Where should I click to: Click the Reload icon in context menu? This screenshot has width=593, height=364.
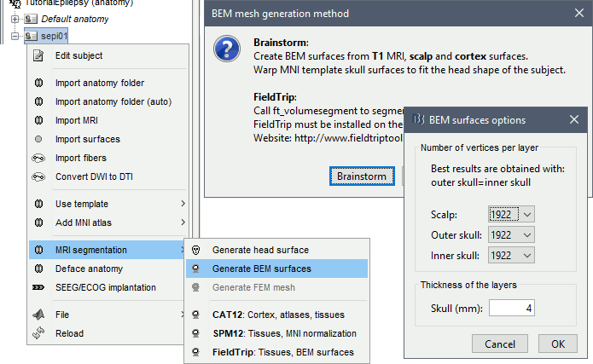[38, 333]
